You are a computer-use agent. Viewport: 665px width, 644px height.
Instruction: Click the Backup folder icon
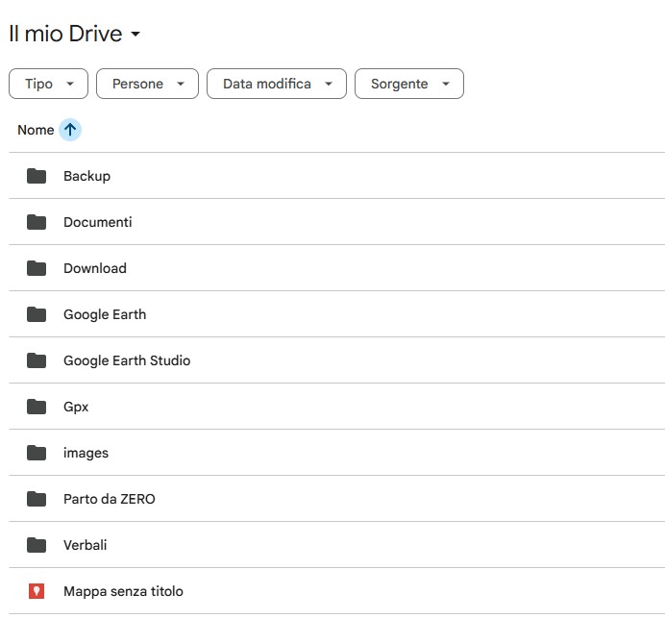coord(37,176)
